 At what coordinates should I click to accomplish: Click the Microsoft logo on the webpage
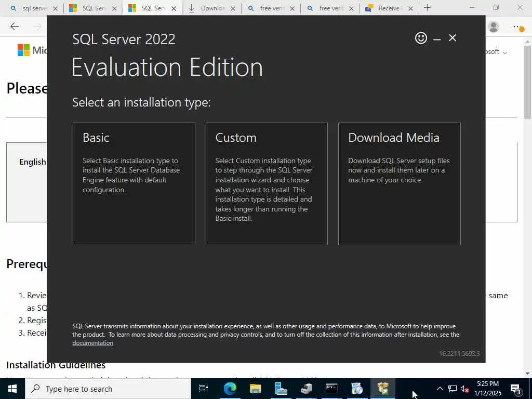(24, 50)
